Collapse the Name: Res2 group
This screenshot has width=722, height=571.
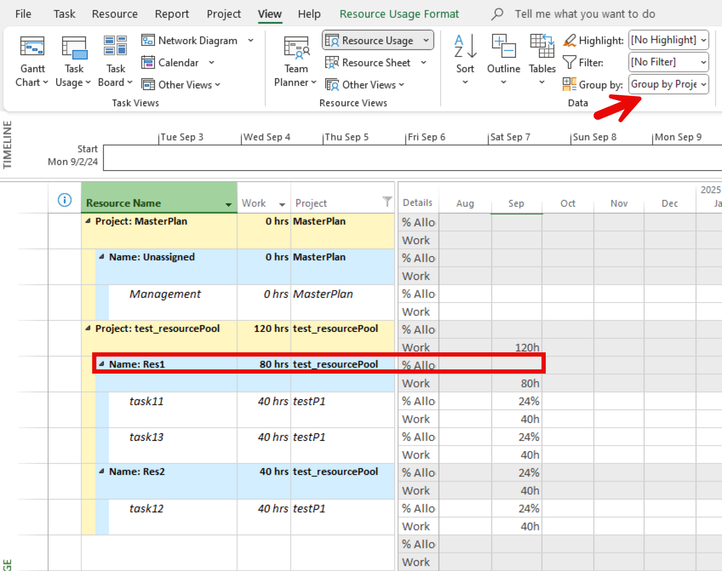point(101,472)
